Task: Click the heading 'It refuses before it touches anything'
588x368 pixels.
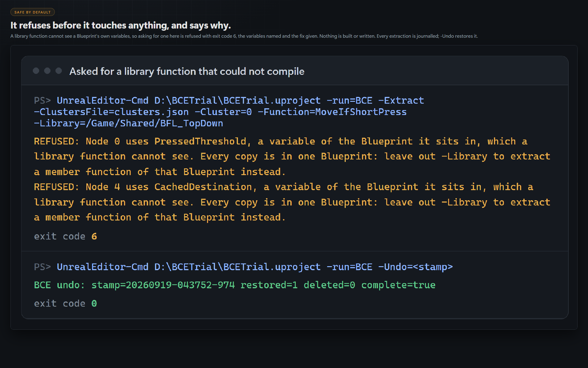Action: point(121,25)
